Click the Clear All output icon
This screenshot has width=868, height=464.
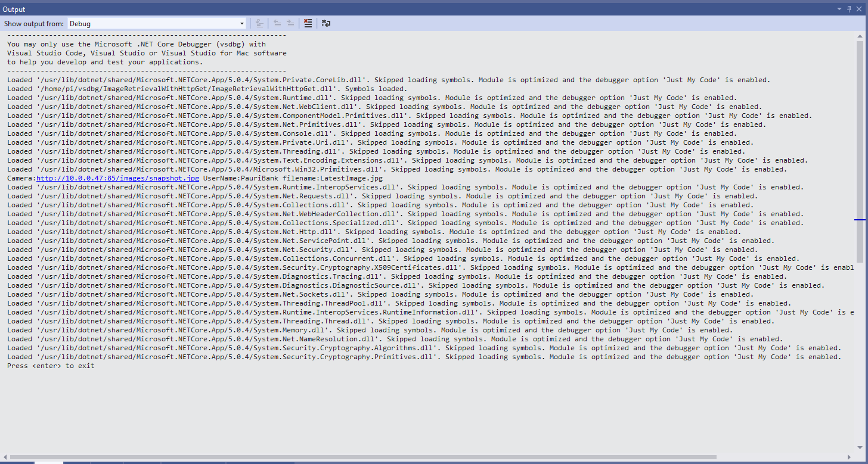click(x=308, y=24)
